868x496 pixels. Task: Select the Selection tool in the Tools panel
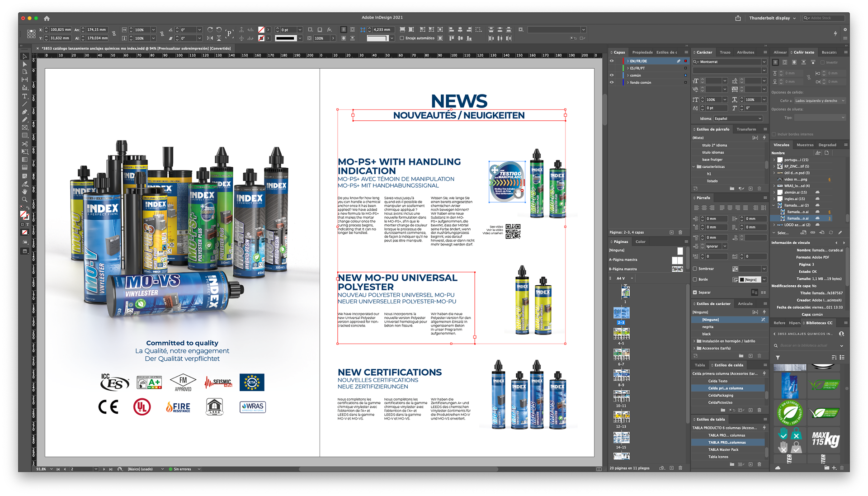(25, 57)
